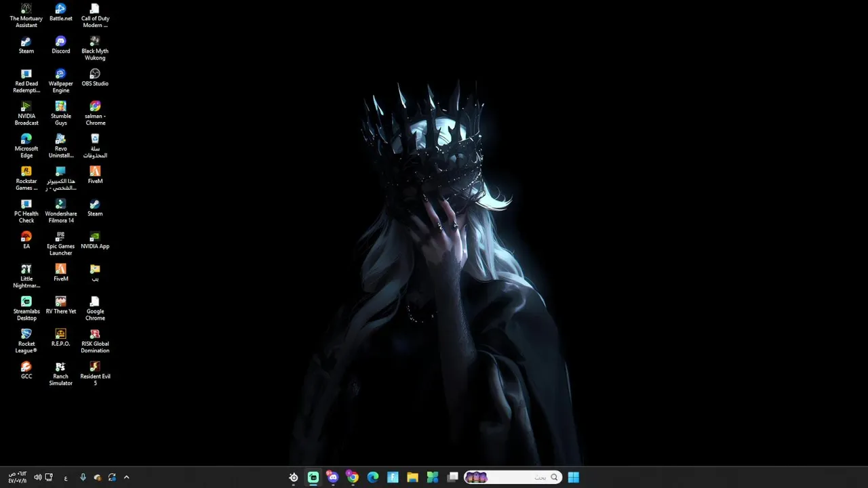
Task: Open PC Health Check from desktop
Action: click(x=26, y=211)
